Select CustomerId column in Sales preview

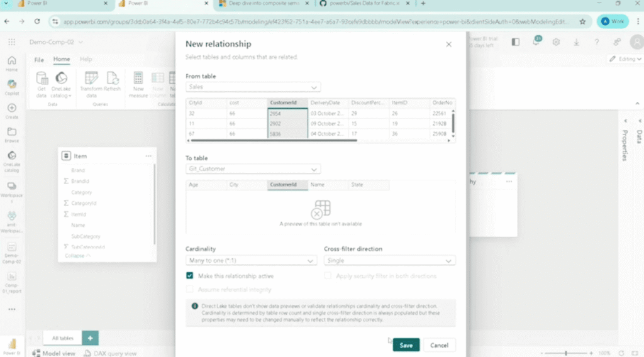287,102
